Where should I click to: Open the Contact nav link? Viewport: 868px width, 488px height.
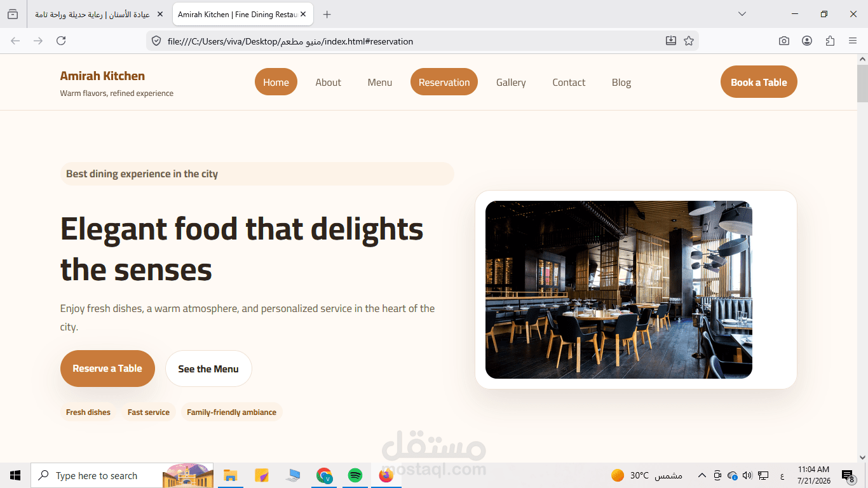569,82
